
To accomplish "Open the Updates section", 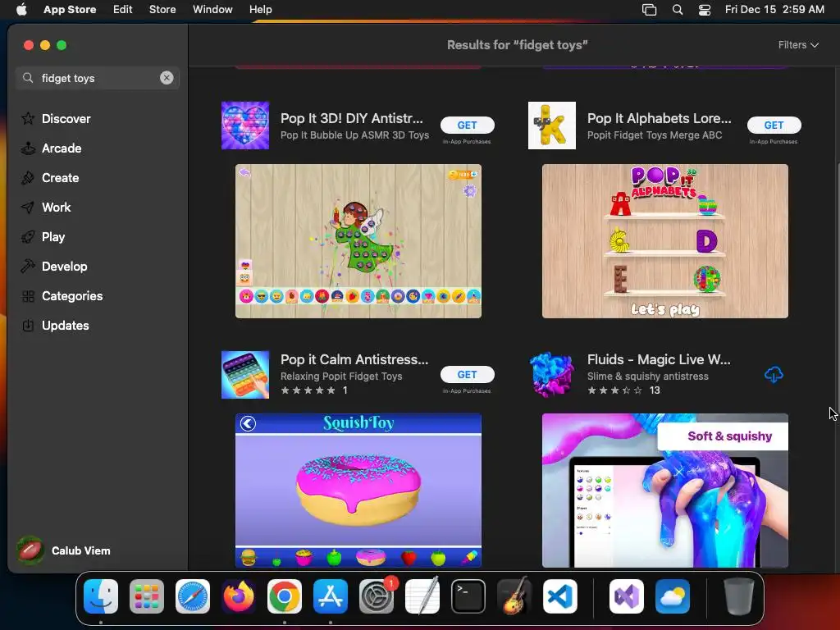I will 55,325.
